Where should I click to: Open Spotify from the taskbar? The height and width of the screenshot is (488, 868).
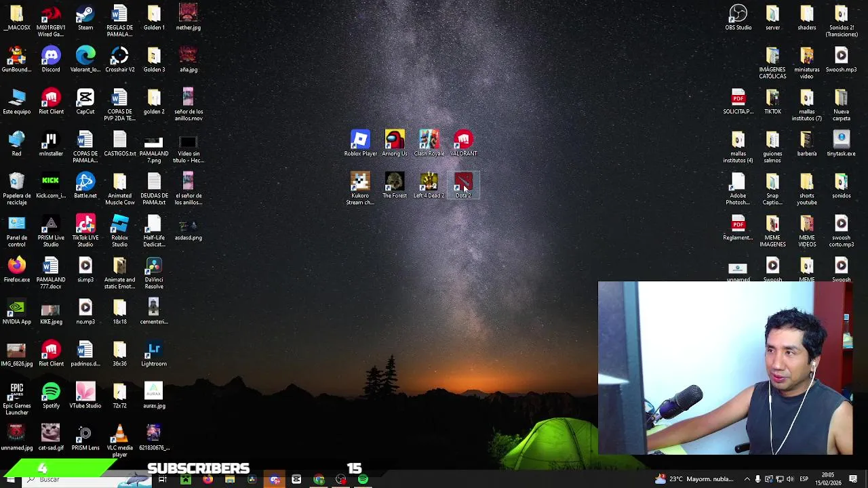pyautogui.click(x=363, y=480)
